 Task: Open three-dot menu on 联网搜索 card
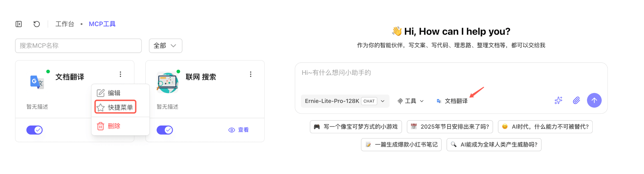coord(251,74)
